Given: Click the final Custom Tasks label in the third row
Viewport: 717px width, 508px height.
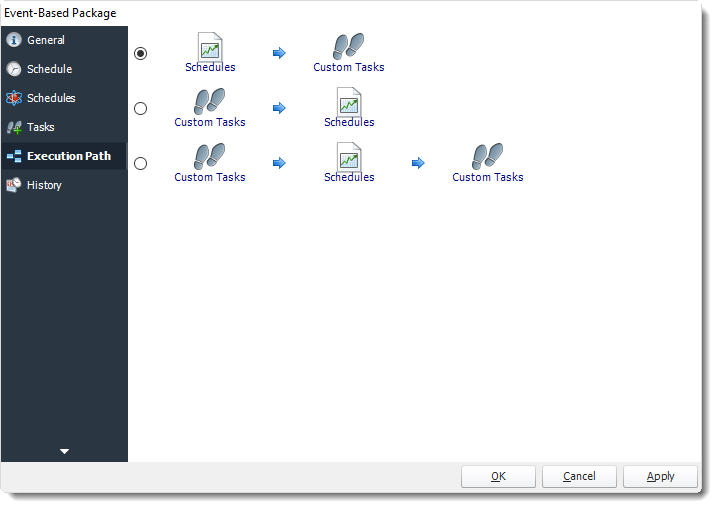Looking at the screenshot, I should [x=487, y=177].
